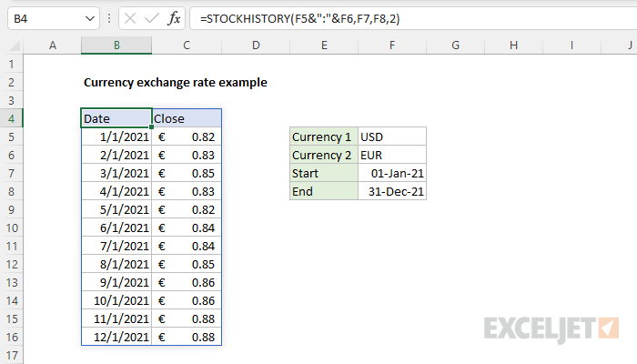Click the USD currency cell

click(x=392, y=136)
